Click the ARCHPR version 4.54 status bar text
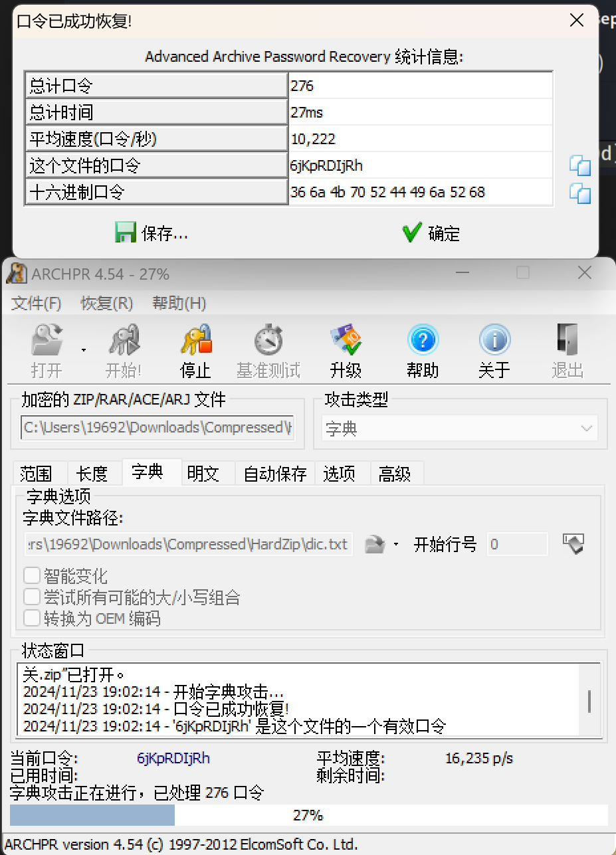The height and width of the screenshot is (855, 616). coord(181,845)
